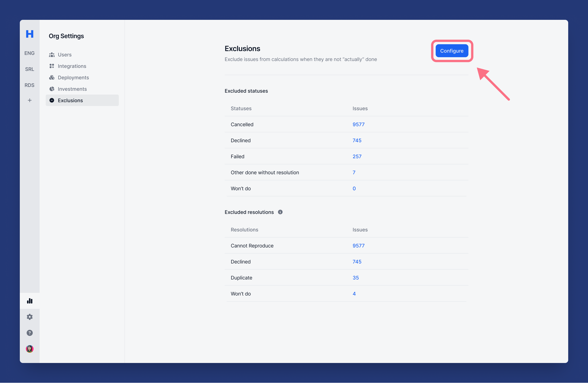Click the Users people icon
588x387 pixels.
52,55
